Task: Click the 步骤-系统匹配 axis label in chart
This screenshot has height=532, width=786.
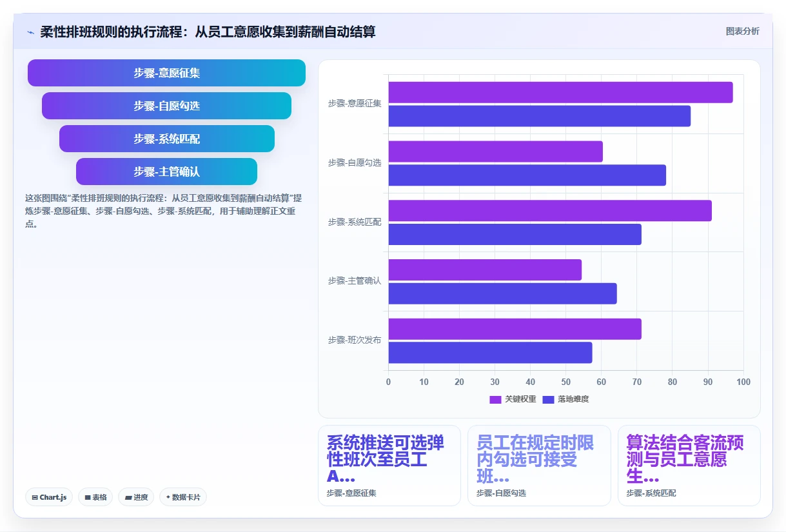Action: coord(355,222)
